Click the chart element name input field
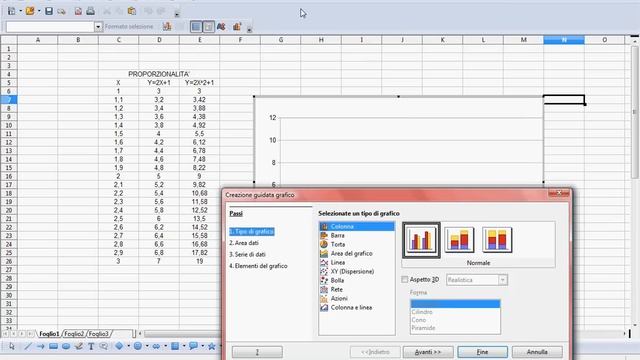 click(x=50, y=27)
